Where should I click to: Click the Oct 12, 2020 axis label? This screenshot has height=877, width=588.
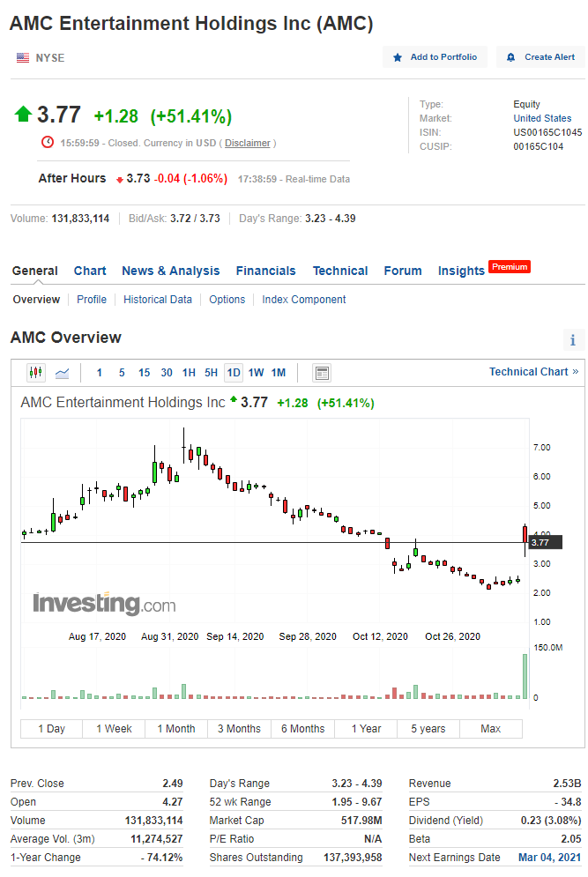coord(380,636)
